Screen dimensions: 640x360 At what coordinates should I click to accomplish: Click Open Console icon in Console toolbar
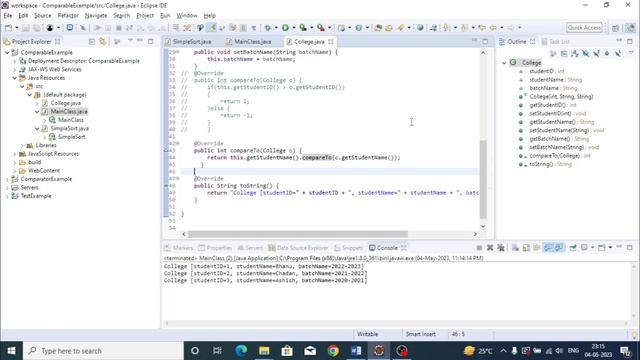point(602,248)
